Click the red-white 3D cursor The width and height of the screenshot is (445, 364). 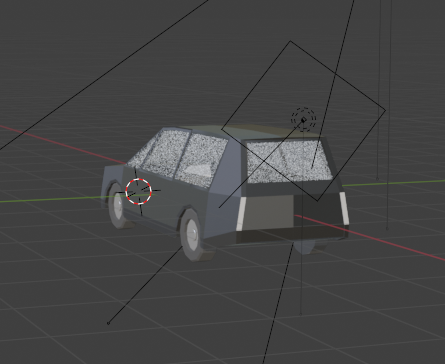coord(139,191)
